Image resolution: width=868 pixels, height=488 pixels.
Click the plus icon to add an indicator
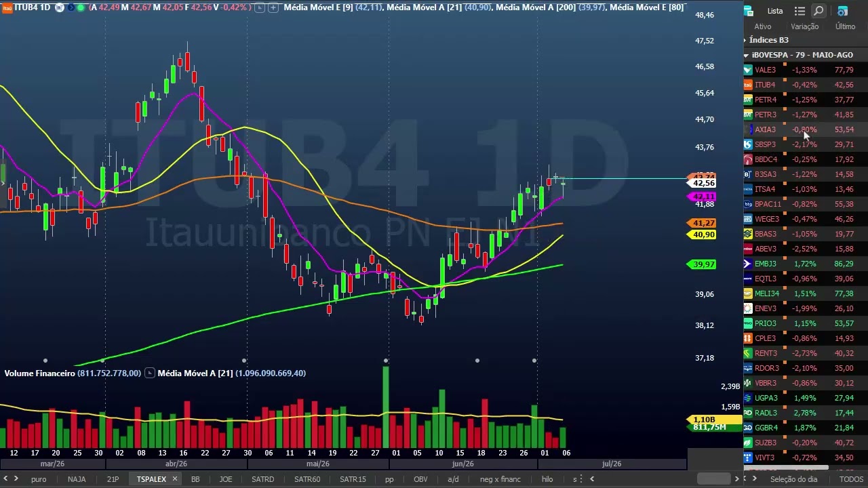pyautogui.click(x=273, y=7)
